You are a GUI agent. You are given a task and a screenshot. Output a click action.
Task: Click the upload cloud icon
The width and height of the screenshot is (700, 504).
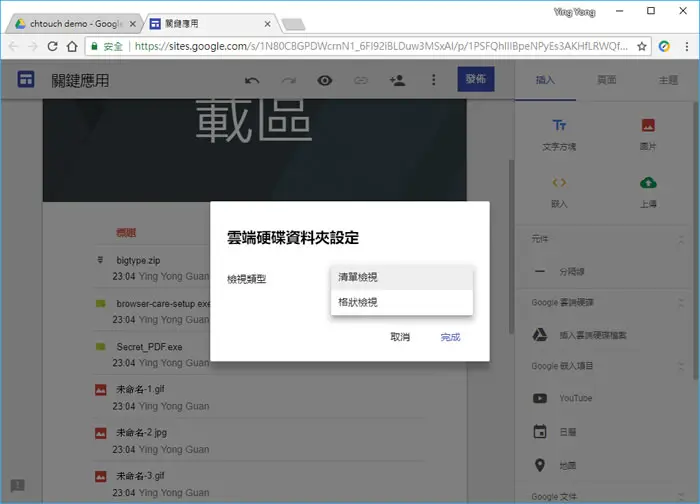(x=648, y=182)
